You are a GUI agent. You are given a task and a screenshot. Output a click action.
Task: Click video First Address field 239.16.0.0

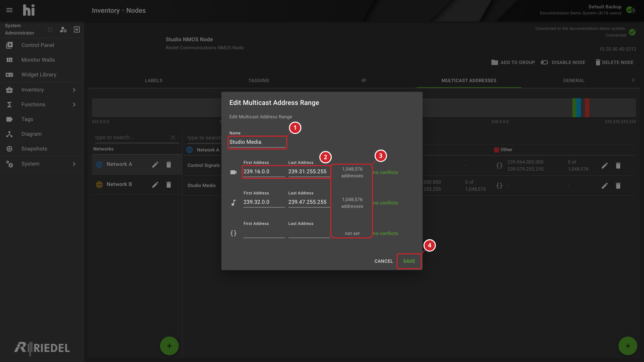click(264, 172)
